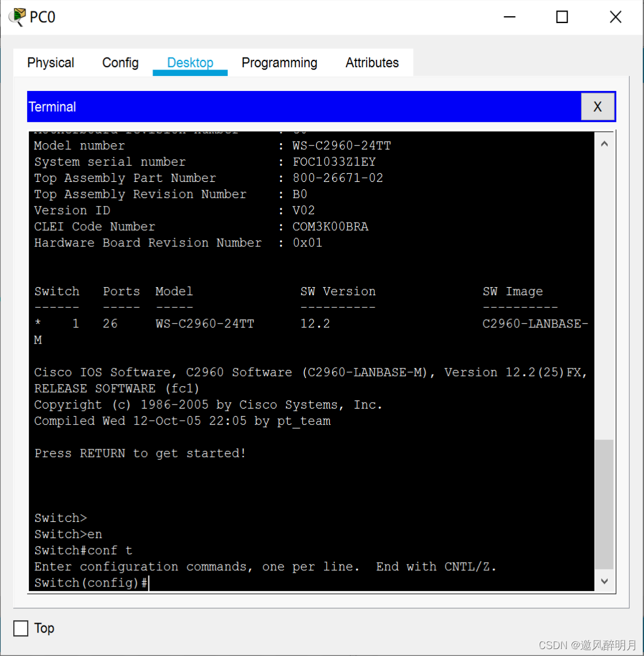Click the Switch(config)# prompt line

[x=92, y=583]
